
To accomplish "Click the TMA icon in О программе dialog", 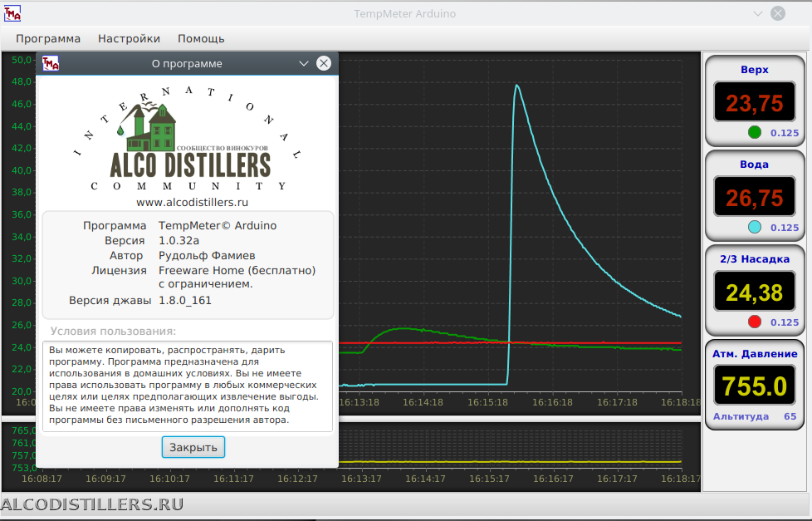I will pyautogui.click(x=51, y=63).
